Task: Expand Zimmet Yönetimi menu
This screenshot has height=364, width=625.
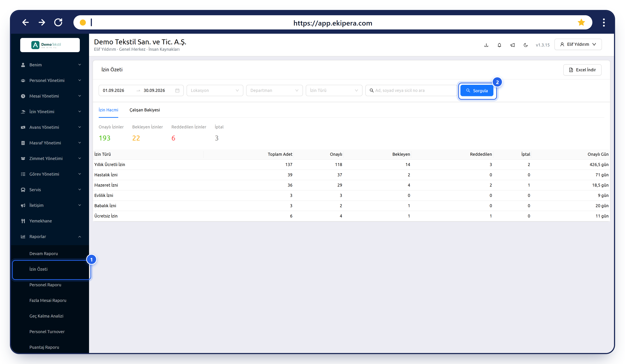Action: click(x=50, y=159)
